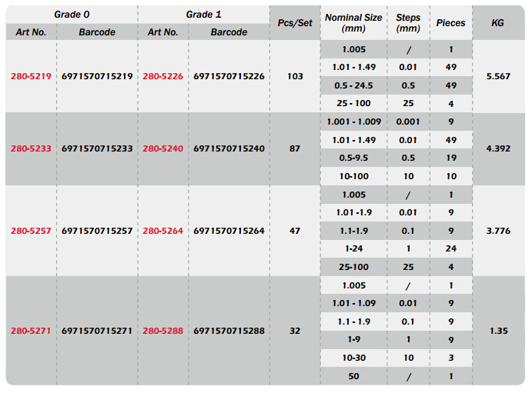Viewport: 532px width, 393px height.
Task: Select the 1.001 - 1.009 nominal size cell
Action: (x=354, y=122)
